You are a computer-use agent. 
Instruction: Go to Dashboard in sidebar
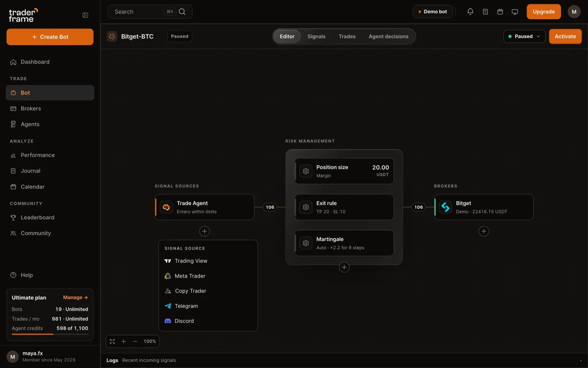click(x=50, y=62)
